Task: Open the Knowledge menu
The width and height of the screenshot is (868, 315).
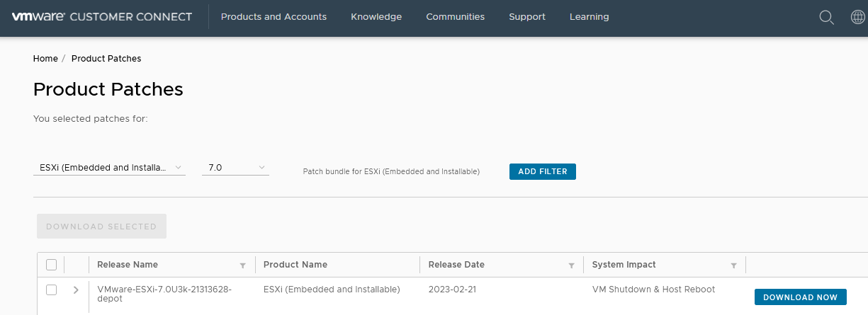Action: (376, 17)
